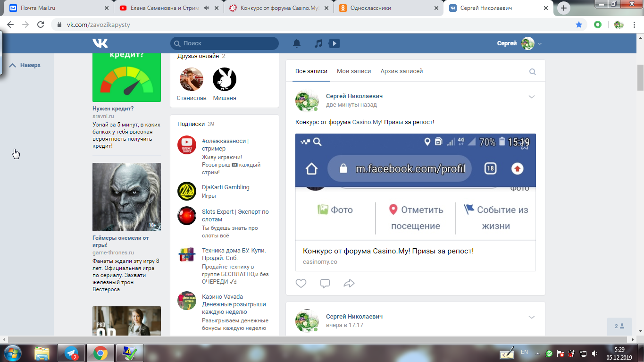644x362 pixels.
Task: Bookmark this page with the star icon
Action: click(579, 25)
